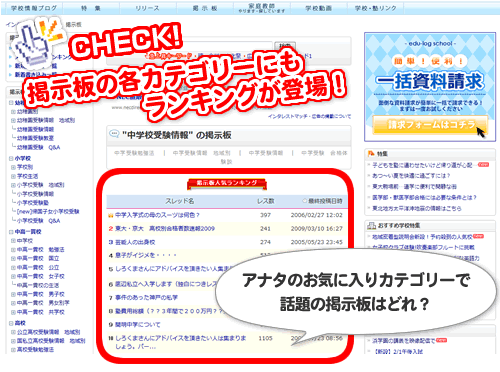Click the speech bubble icon beside 中学校受験情報 heading

point(114,134)
